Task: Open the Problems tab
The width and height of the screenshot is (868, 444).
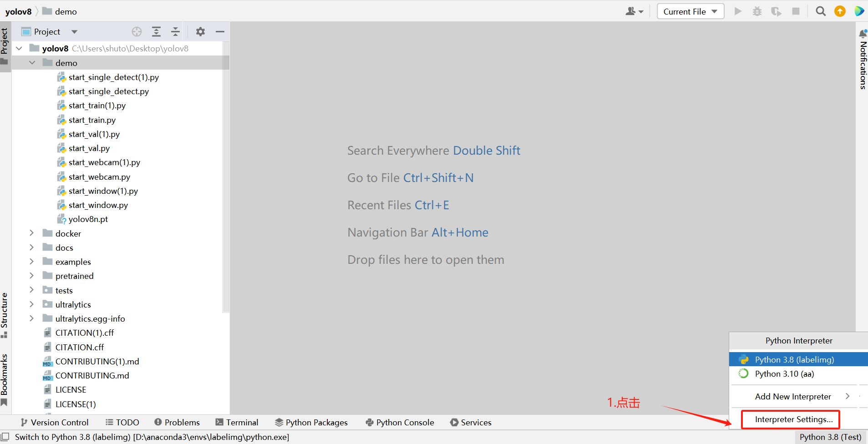Action: [x=177, y=423]
